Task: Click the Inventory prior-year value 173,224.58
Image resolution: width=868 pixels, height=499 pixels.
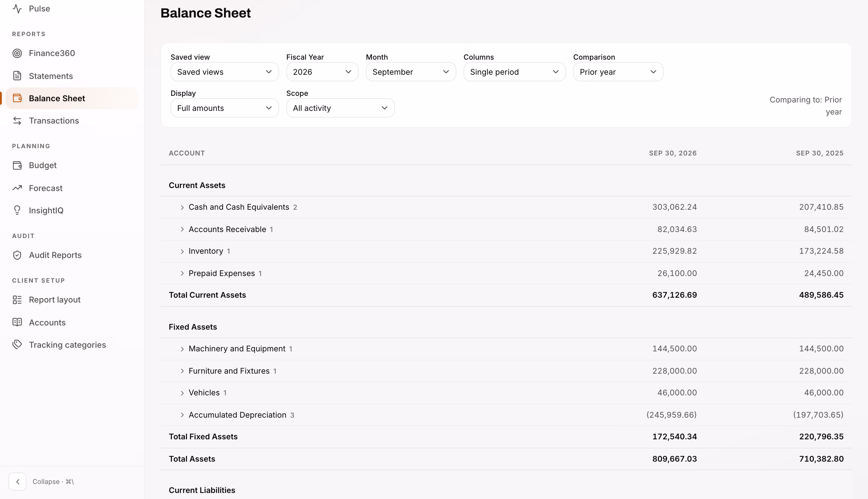Action: click(821, 251)
